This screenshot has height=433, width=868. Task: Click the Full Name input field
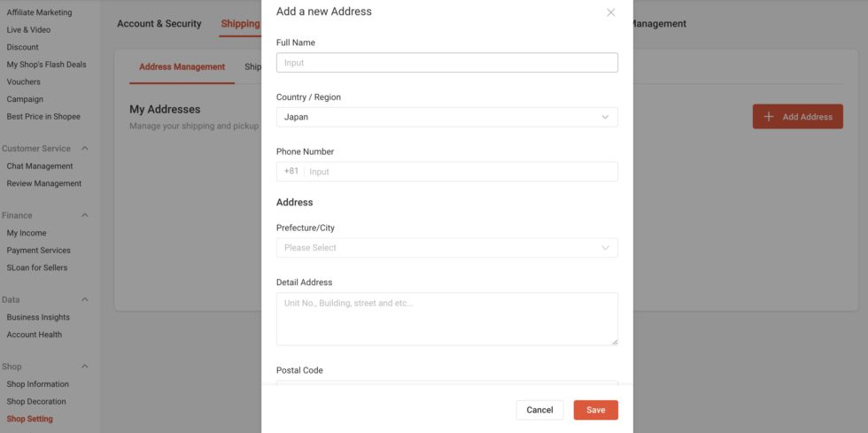point(446,63)
